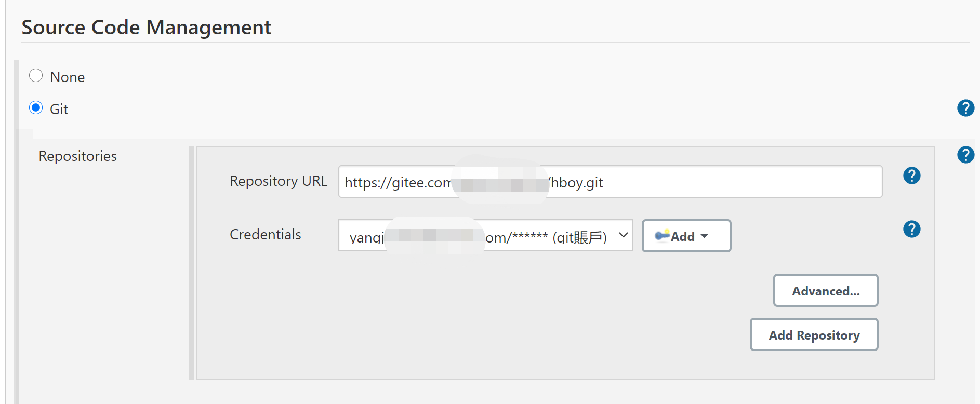
Task: Click the Add credentials button text
Action: point(683,237)
